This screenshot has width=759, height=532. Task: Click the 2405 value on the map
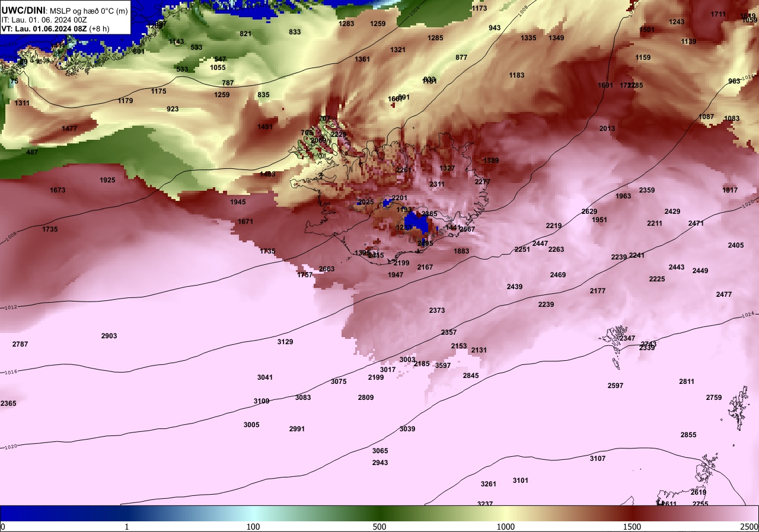pos(736,245)
